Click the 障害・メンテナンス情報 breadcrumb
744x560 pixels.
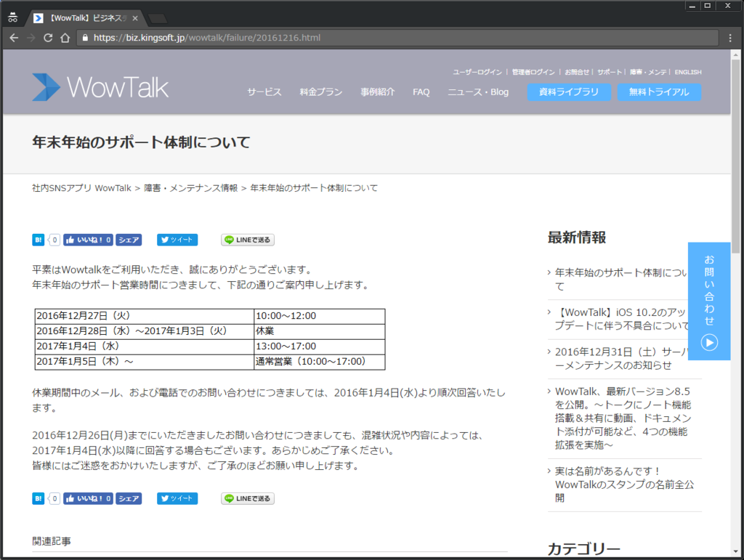[191, 188]
